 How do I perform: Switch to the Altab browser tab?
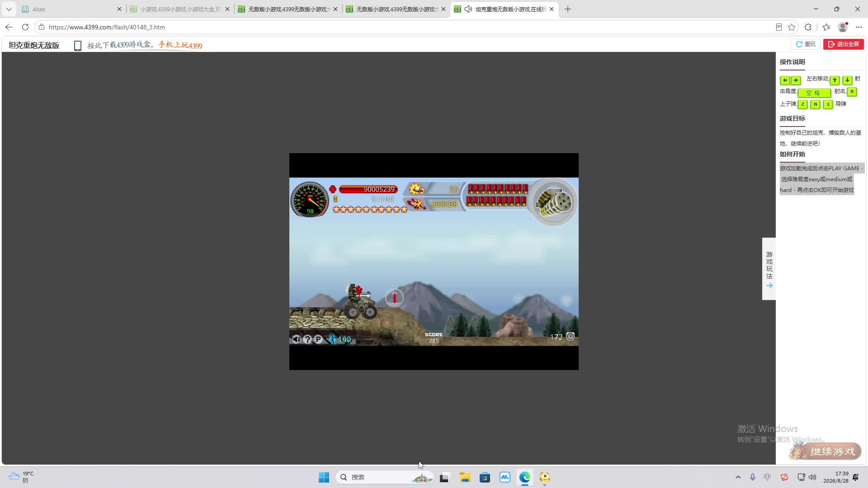(71, 9)
